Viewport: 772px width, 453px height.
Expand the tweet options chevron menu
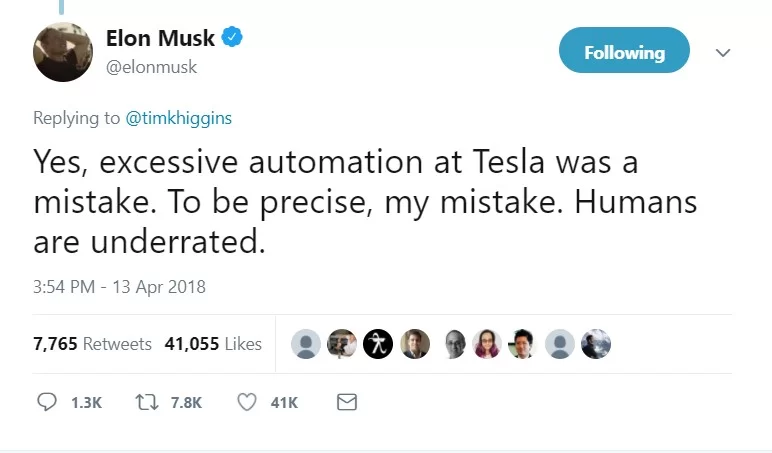(724, 52)
